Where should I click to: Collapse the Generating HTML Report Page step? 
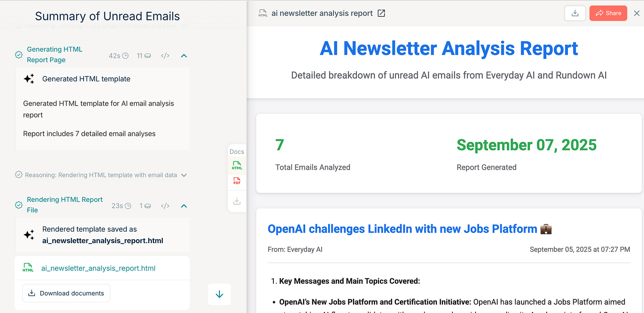pyautogui.click(x=184, y=56)
